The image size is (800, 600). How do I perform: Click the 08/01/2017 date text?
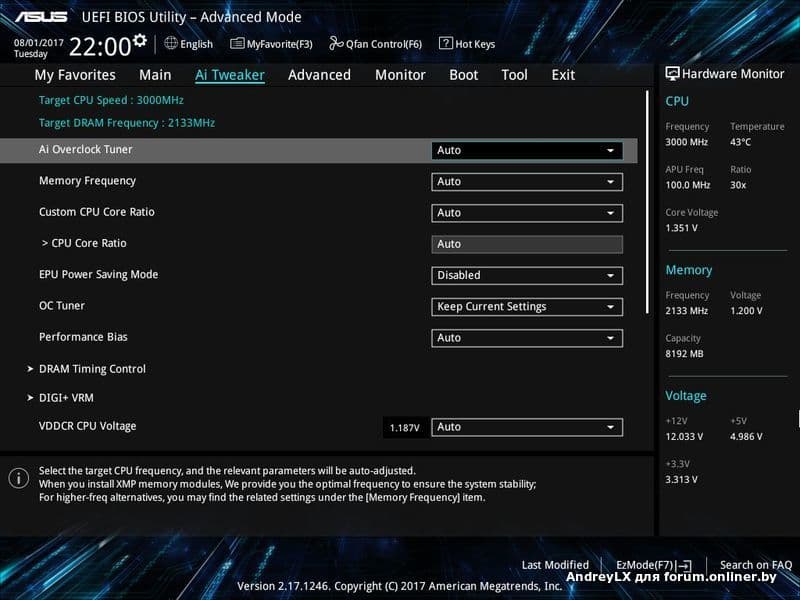coord(39,43)
